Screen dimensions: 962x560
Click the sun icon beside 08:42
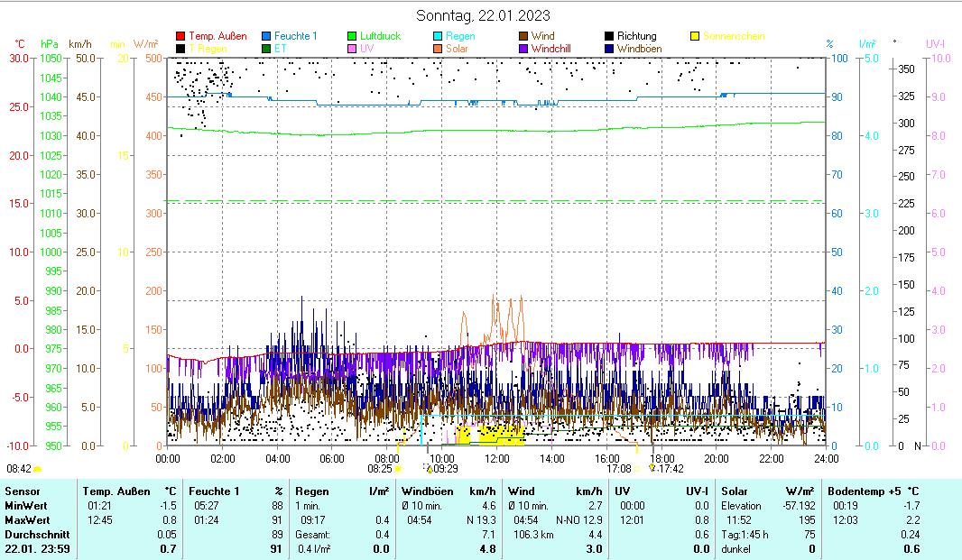pos(38,469)
